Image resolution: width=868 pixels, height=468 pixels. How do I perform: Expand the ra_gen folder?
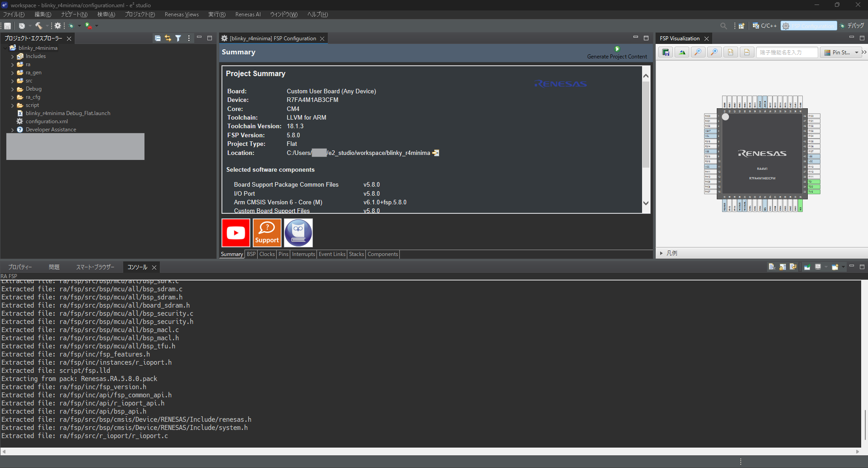tap(12, 73)
